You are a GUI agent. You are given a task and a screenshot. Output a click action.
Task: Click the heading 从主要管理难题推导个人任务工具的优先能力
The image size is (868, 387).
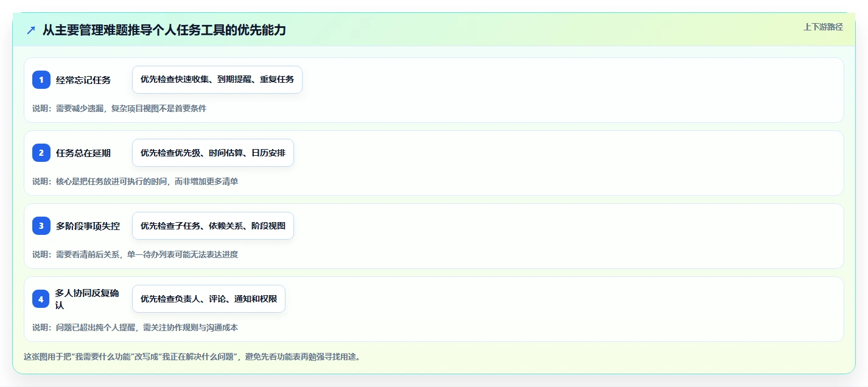point(164,30)
